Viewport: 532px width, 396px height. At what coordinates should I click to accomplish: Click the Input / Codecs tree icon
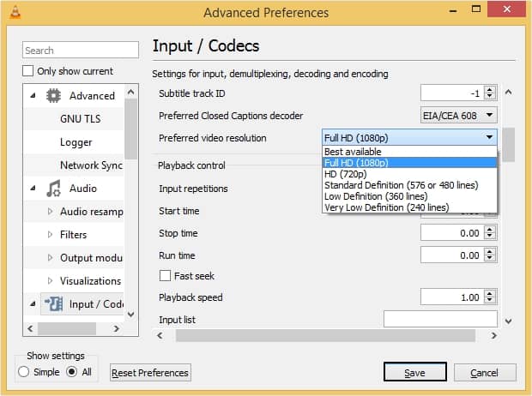click(x=53, y=303)
